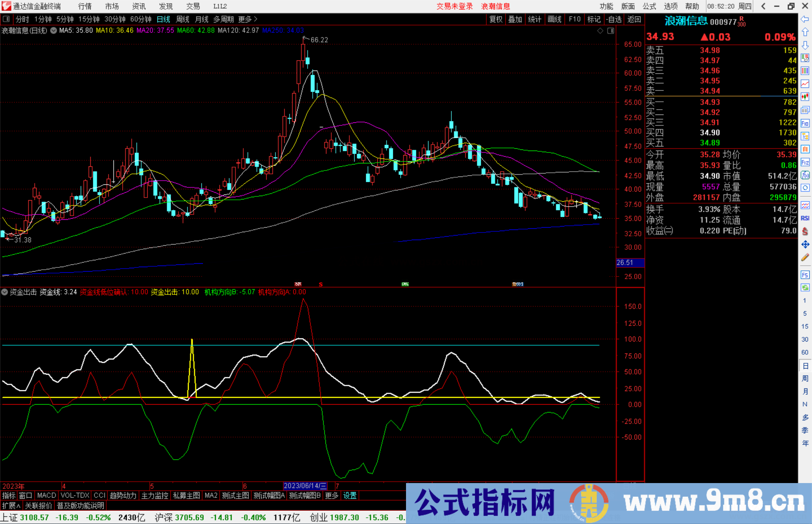
Task: Toggle the 资金出击 indicator round button
Action: (x=5, y=292)
